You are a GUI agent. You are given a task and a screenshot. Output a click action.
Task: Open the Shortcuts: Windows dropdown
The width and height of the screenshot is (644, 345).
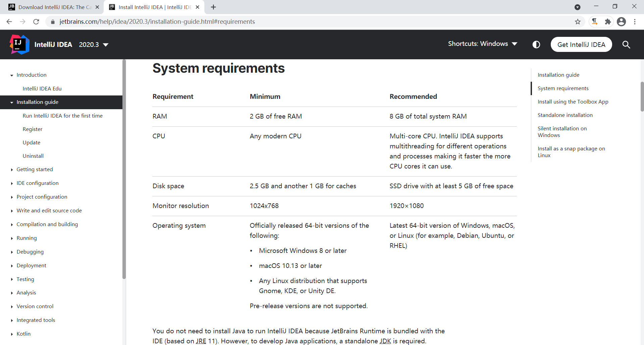click(x=482, y=44)
